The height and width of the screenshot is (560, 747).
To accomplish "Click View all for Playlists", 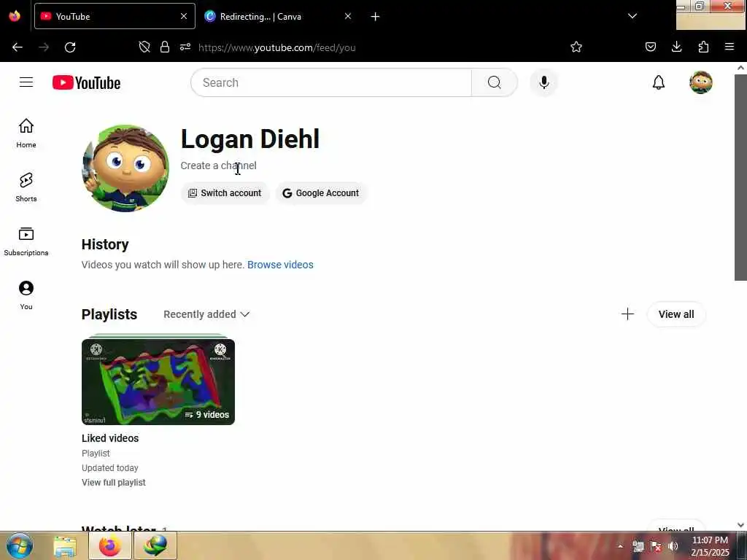I will click(676, 314).
